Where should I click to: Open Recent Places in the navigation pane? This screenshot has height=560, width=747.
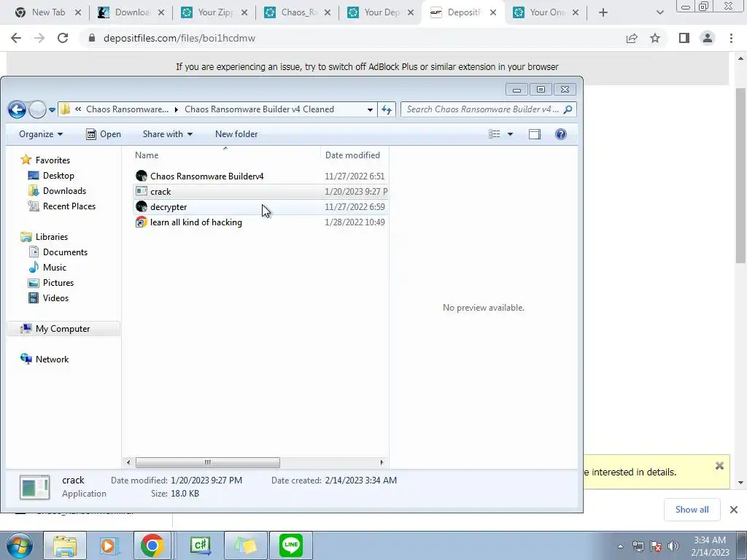pyautogui.click(x=69, y=206)
